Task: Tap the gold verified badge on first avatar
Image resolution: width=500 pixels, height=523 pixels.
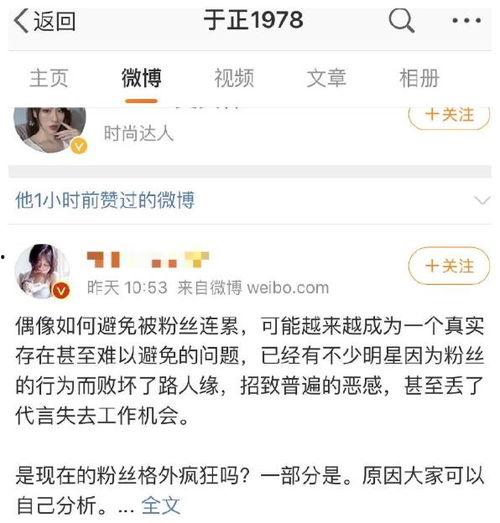Action: (x=79, y=146)
